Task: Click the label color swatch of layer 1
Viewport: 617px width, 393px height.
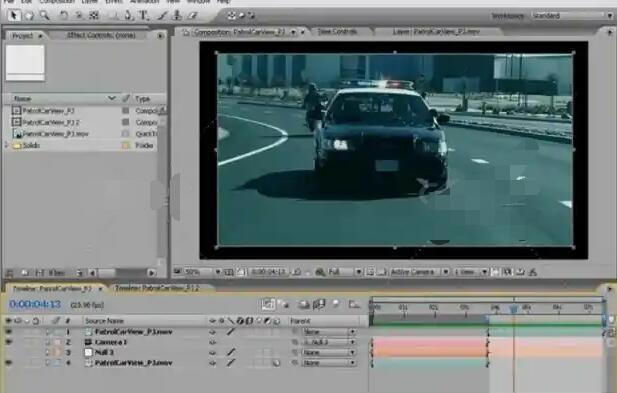Action: pyautogui.click(x=57, y=332)
